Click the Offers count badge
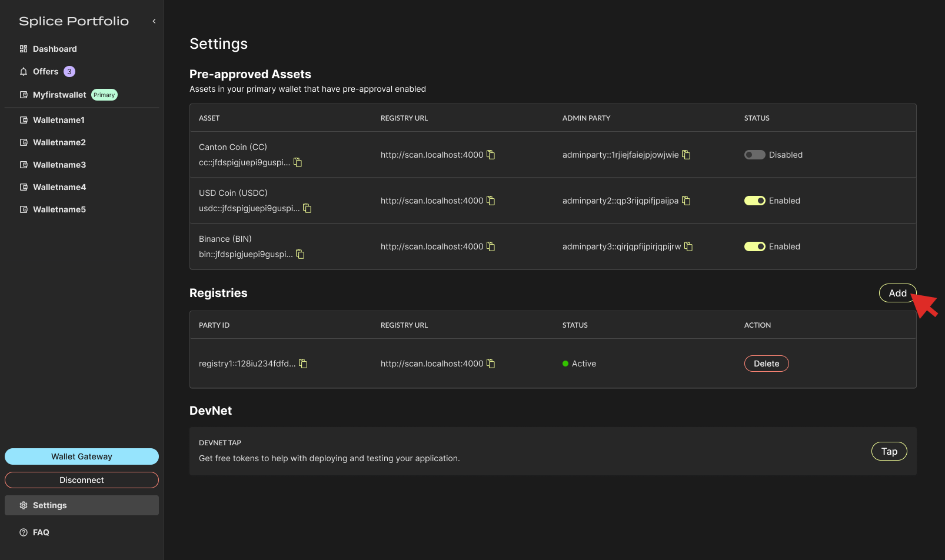The image size is (945, 560). tap(69, 71)
